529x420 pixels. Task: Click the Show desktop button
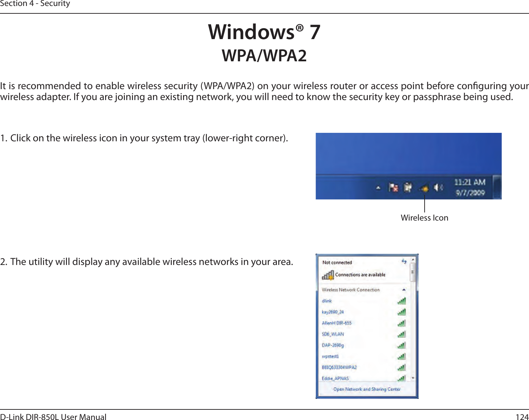pos(497,187)
